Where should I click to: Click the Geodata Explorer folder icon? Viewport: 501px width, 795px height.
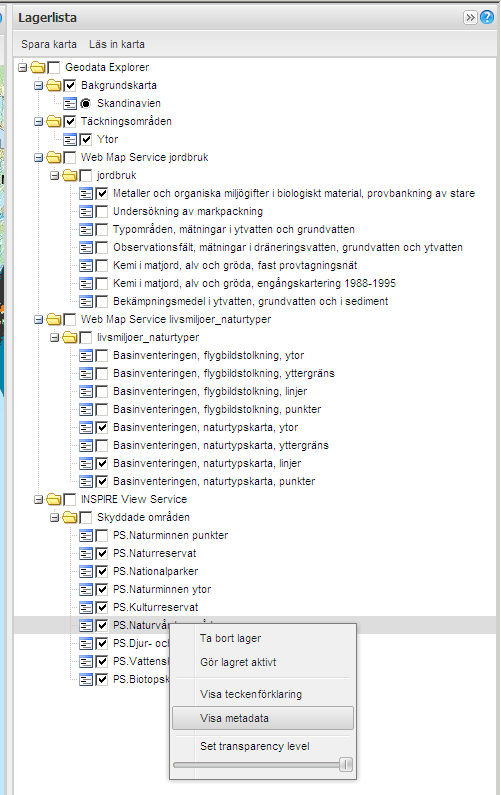pyautogui.click(x=38, y=67)
